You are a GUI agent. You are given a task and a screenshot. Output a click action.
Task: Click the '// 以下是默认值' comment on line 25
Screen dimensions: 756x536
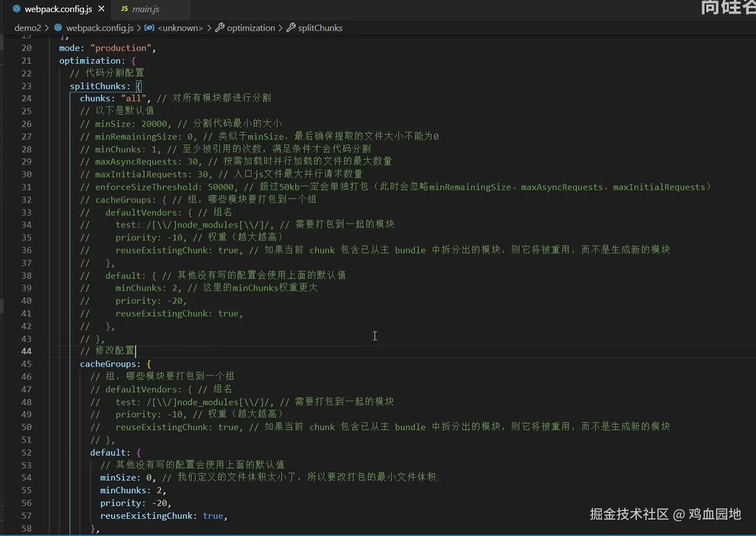point(117,111)
